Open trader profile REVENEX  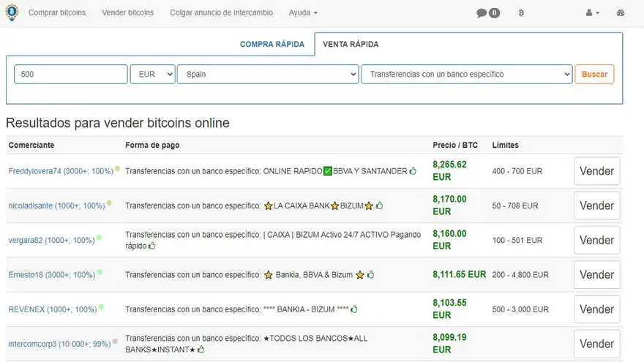[x=53, y=309]
